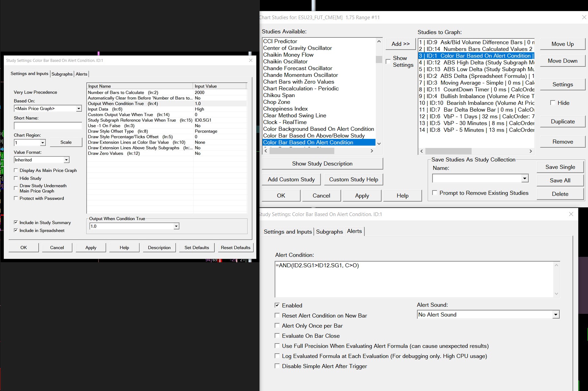
Task: Open the Value Format dropdown
Action: coord(66,160)
